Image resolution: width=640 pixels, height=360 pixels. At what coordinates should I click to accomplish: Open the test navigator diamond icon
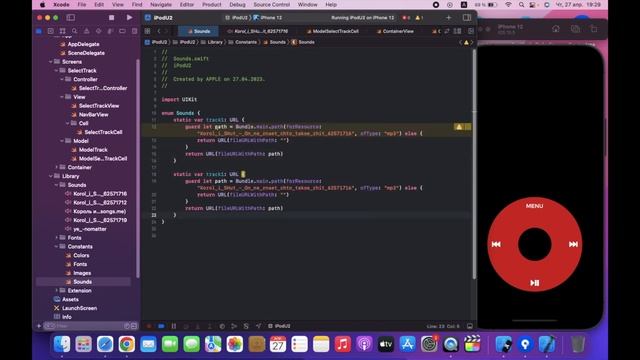(x=98, y=31)
